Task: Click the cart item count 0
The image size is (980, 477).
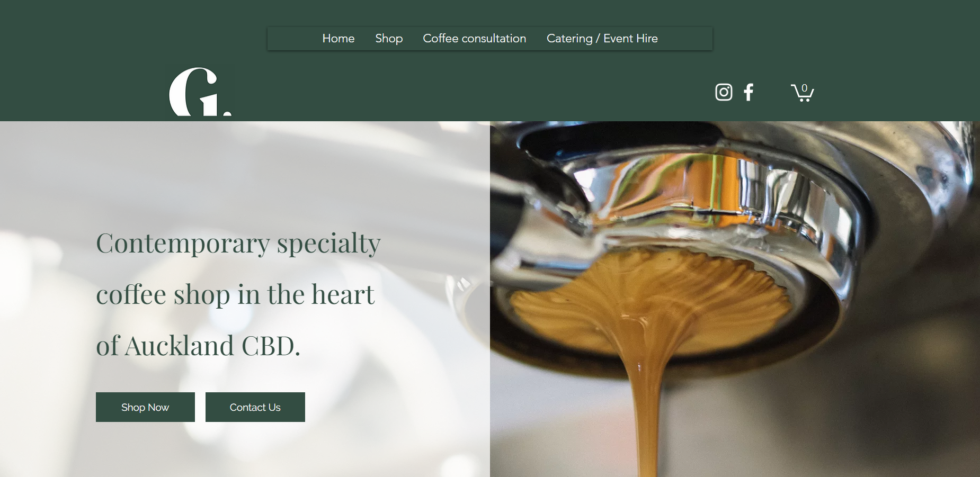Action: click(x=805, y=88)
